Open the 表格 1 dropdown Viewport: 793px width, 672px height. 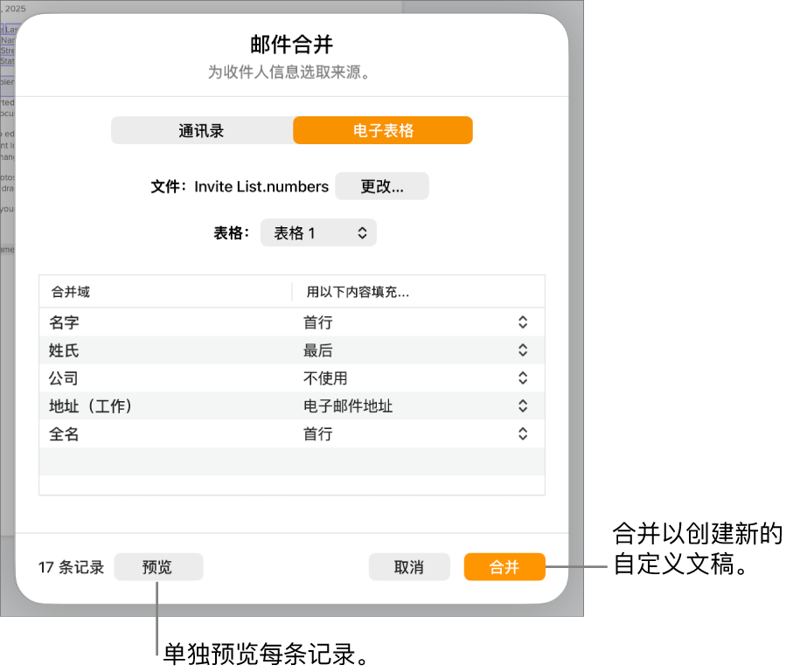click(x=317, y=232)
